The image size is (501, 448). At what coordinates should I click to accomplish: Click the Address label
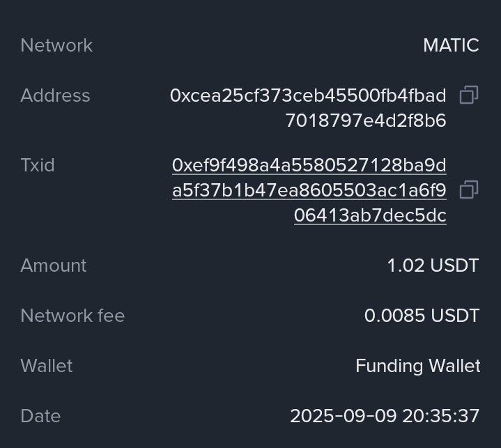[55, 95]
